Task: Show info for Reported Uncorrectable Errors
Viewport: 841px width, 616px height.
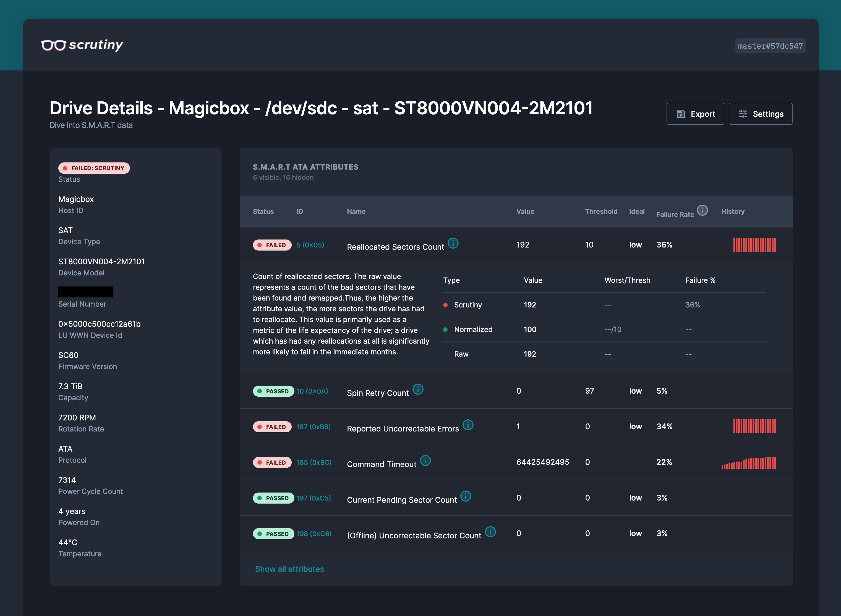Action: (x=468, y=425)
